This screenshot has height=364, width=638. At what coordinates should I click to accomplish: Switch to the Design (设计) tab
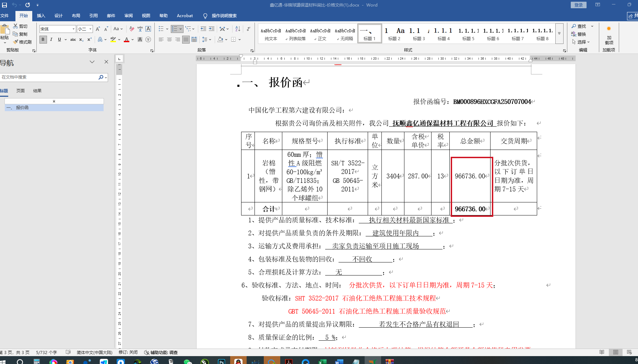click(x=59, y=16)
